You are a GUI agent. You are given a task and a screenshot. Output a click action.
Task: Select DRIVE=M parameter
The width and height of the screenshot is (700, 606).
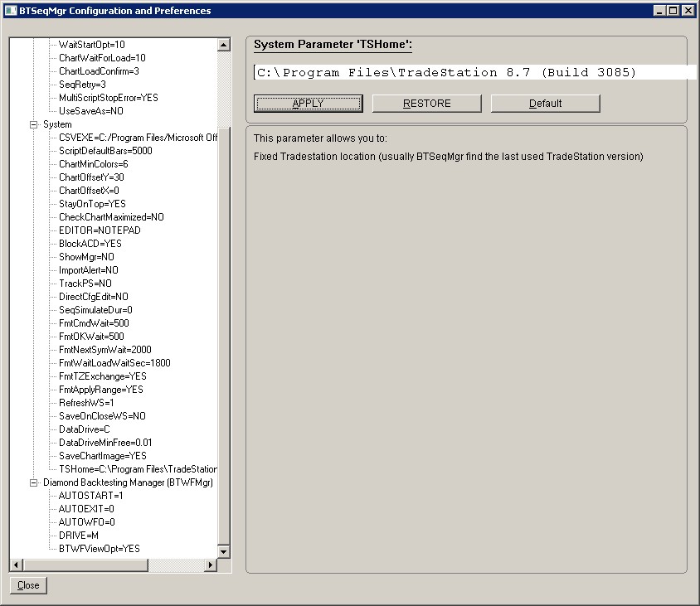[79, 536]
